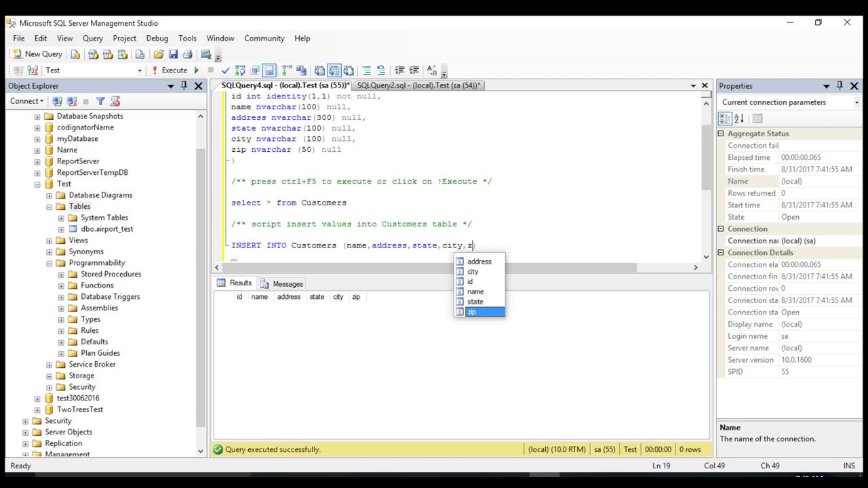Click the Change Connection toolbar icon

(x=33, y=70)
